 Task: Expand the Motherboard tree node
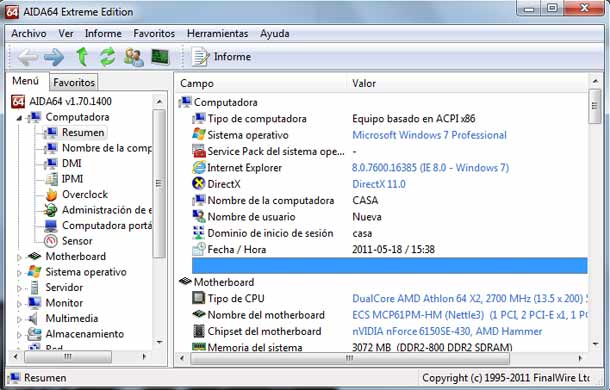[x=19, y=257]
